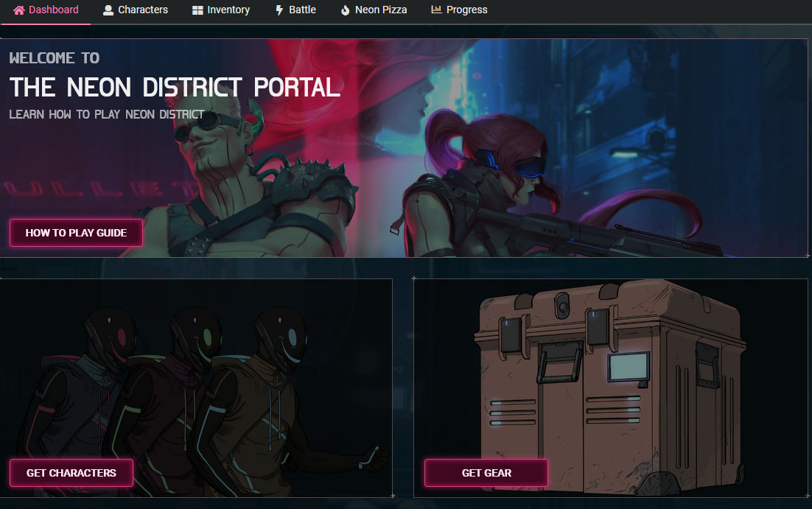The height and width of the screenshot is (509, 812).
Task: Select the Battle tab
Action: coord(295,10)
